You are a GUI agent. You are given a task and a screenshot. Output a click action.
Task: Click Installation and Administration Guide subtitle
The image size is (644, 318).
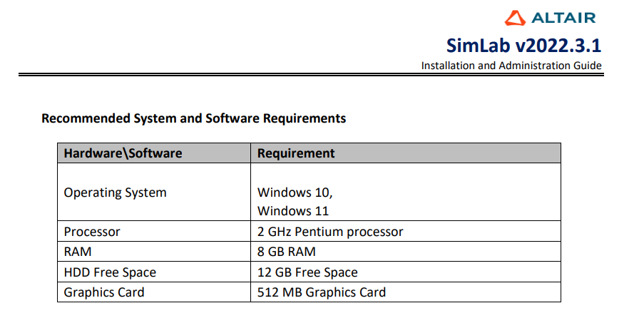[511, 66]
